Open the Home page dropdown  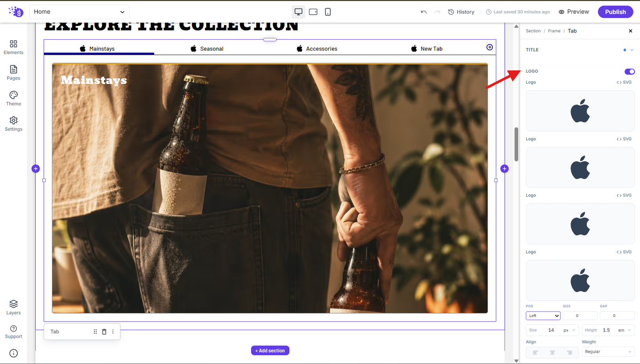click(79, 12)
